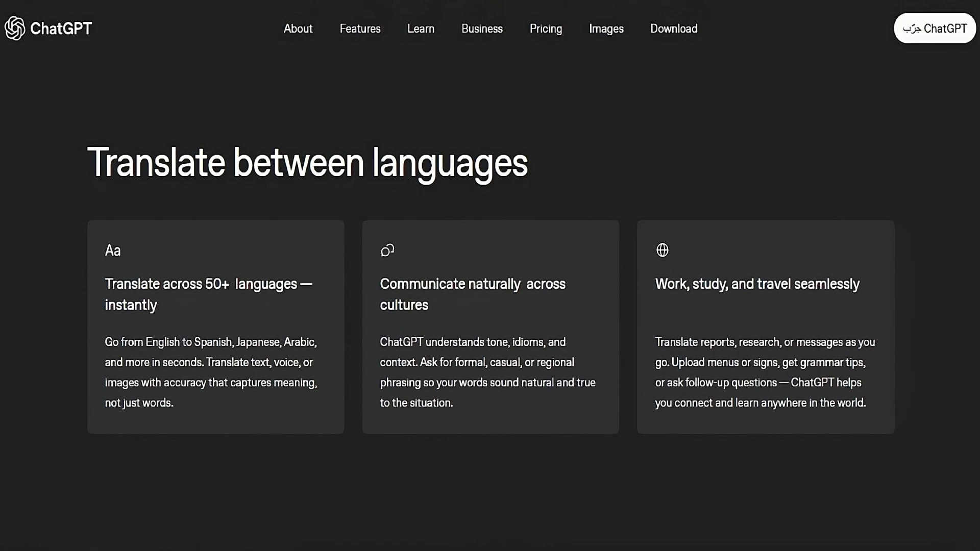Screen dimensions: 980x551
Task: Click the ChatGPT understands tone description text
Action: coord(487,372)
